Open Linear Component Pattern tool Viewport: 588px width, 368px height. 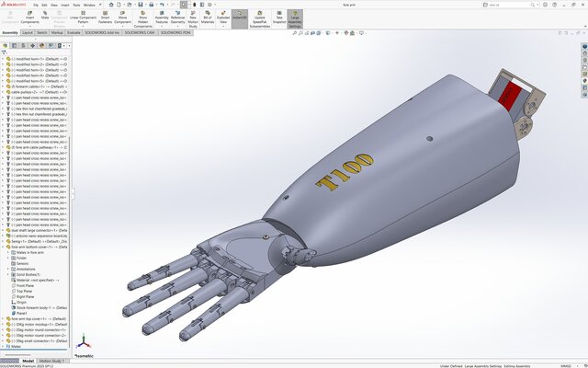83,17
